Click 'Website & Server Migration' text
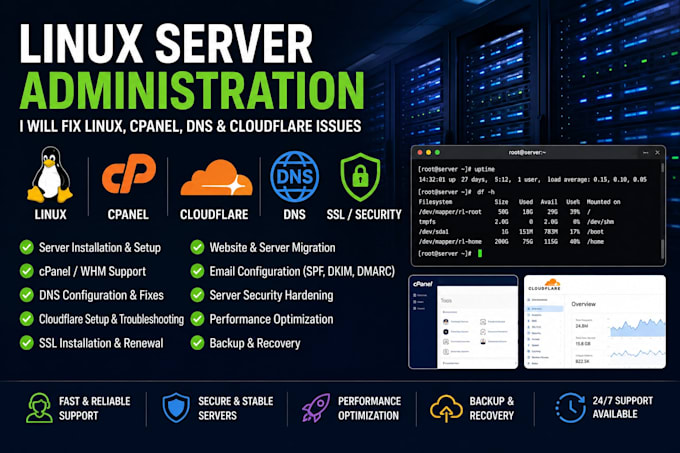The height and width of the screenshot is (453, 680). pyautogui.click(x=272, y=248)
